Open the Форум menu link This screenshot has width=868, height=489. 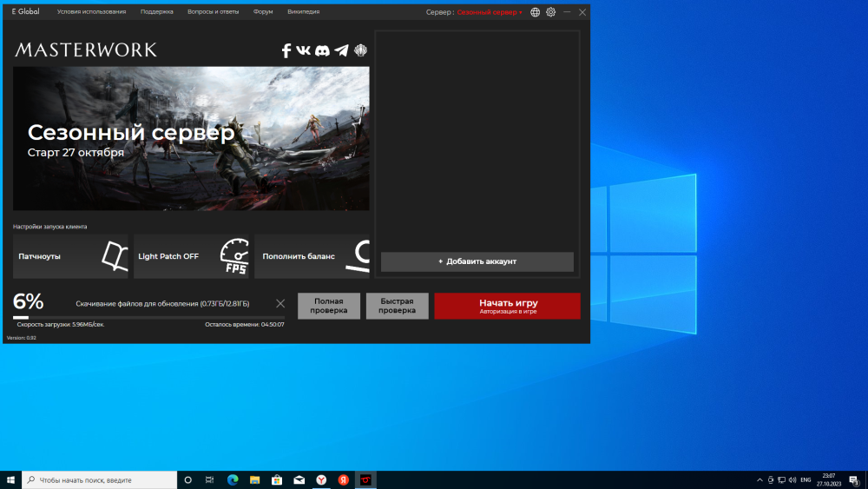263,12
